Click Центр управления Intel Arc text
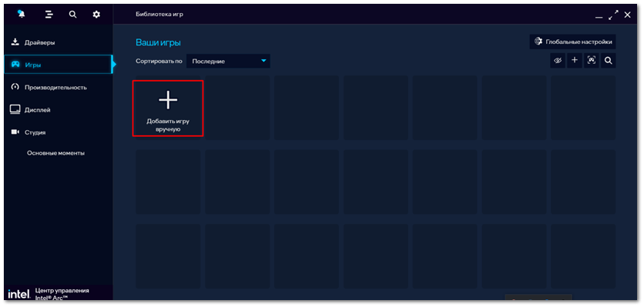This screenshot has height=307, width=644. point(62,294)
